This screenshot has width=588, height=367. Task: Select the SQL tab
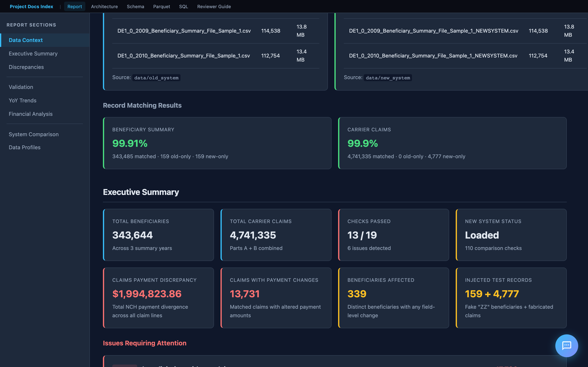[x=184, y=7]
